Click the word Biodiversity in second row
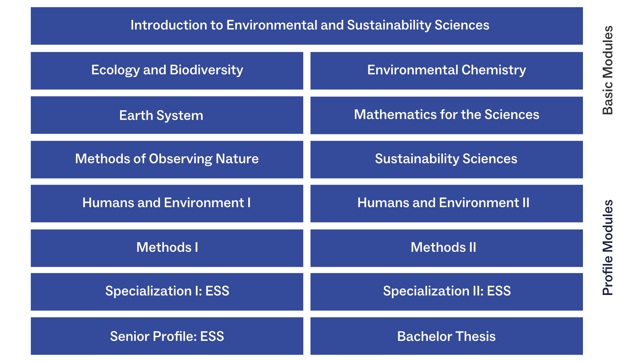The width and height of the screenshot is (644, 362). [206, 70]
